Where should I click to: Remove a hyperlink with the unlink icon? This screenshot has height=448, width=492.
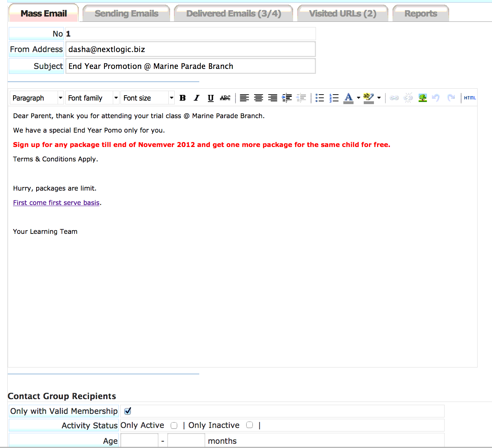pos(408,98)
